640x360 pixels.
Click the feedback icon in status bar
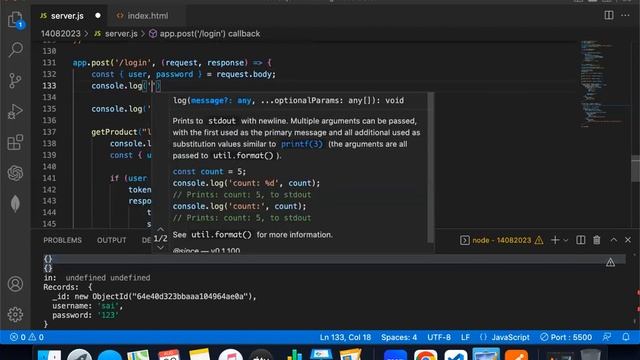[607, 337]
